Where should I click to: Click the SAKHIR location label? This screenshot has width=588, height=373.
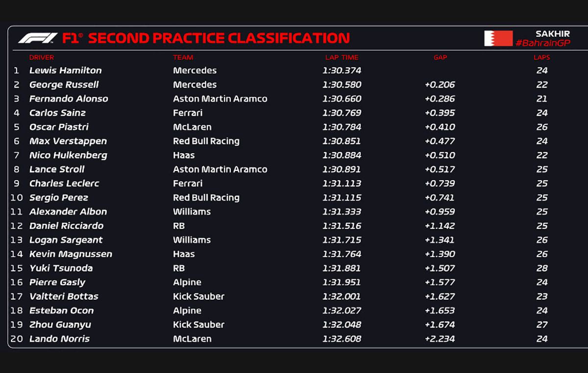(x=552, y=34)
